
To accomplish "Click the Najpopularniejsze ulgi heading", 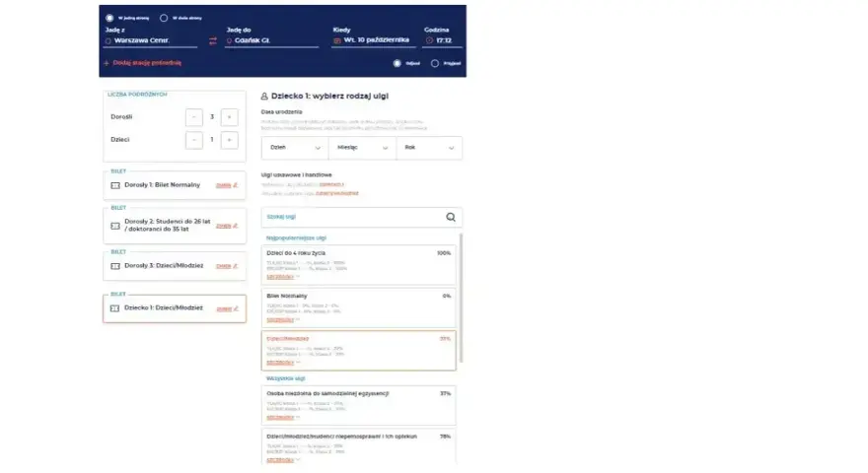I will (296, 237).
